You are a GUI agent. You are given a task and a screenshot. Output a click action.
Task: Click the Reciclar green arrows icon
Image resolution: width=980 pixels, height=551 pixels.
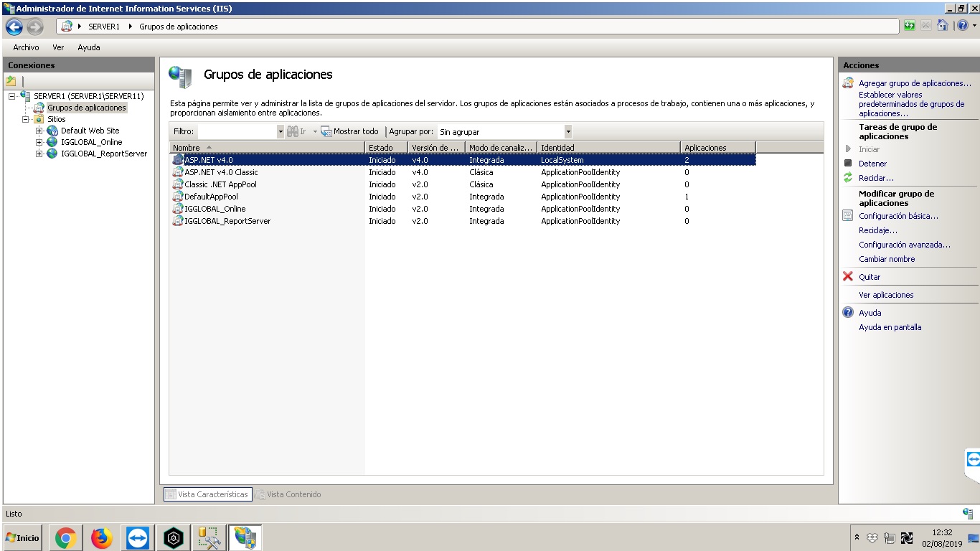[x=848, y=177]
